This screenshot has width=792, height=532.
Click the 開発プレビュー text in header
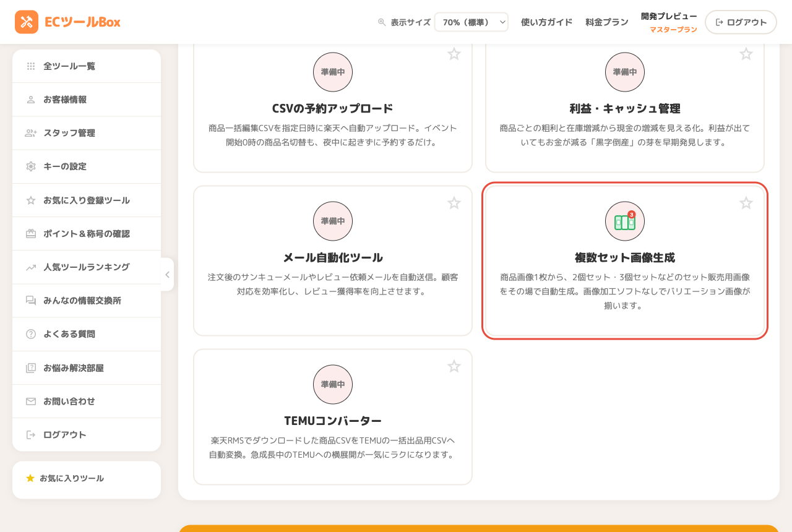[x=669, y=16]
